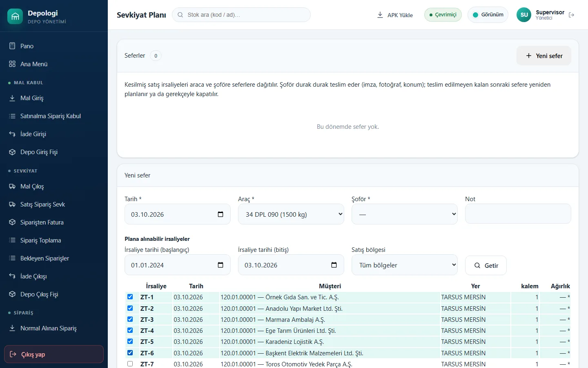
Task: Open the Satış bölgesi region dropdown
Action: [405, 265]
